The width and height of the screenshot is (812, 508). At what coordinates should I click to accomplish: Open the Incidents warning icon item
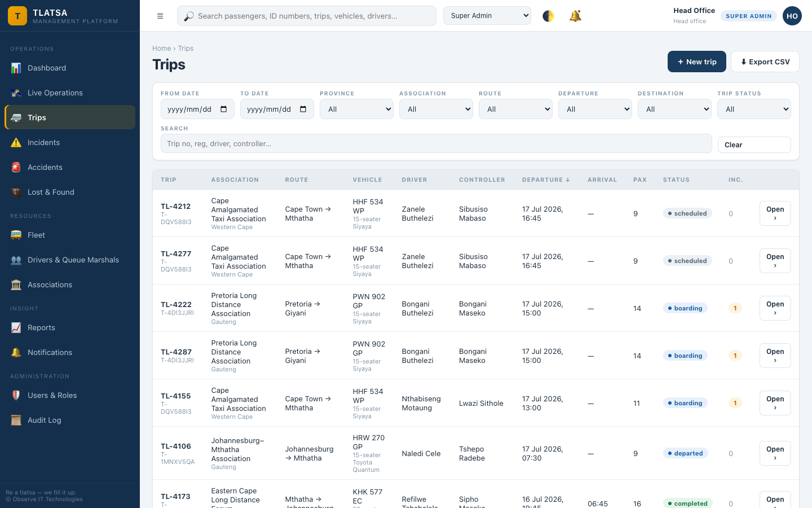pyautogui.click(x=70, y=142)
